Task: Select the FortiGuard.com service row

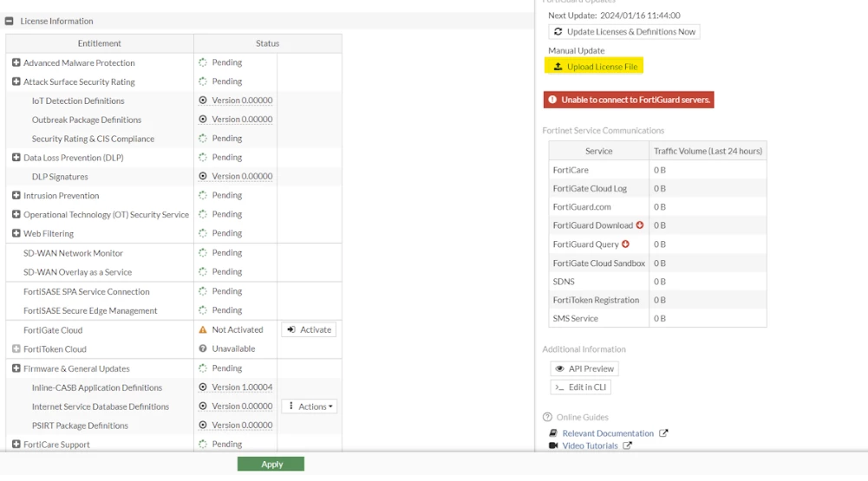Action: click(657, 206)
